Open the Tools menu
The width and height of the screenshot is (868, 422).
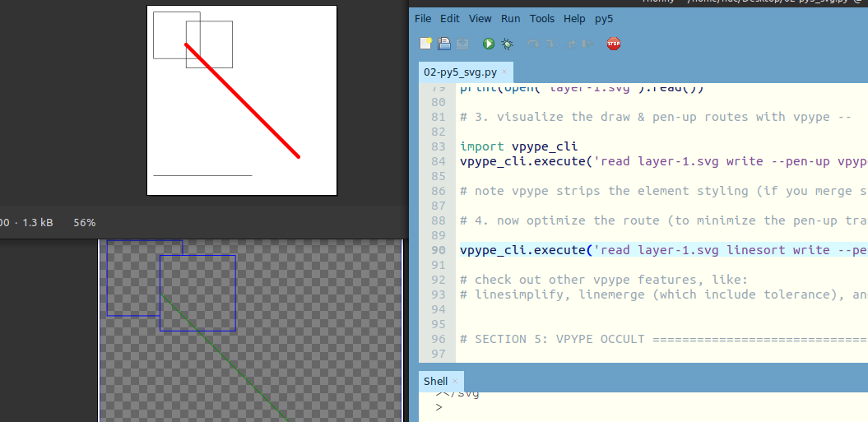click(x=541, y=18)
